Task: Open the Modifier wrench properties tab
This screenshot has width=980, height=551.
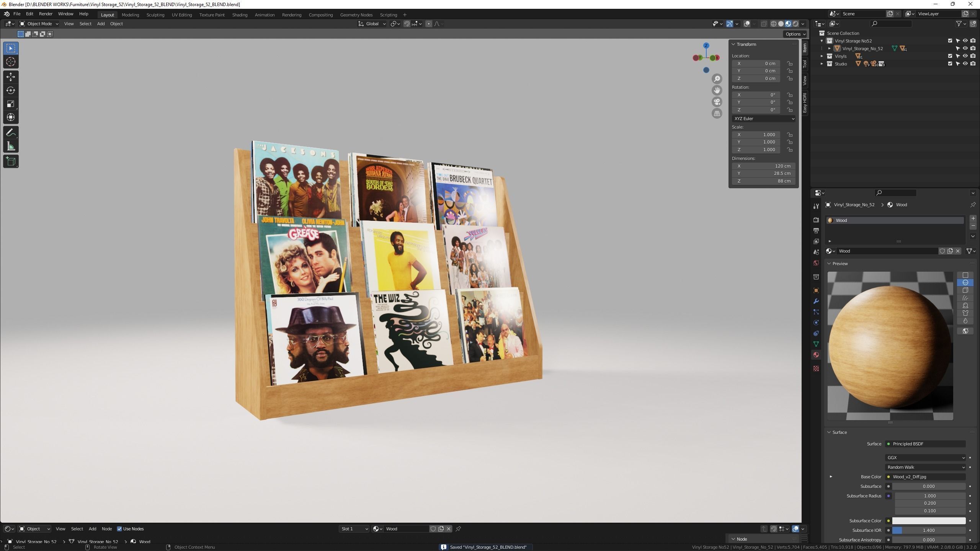Action: coord(816,301)
